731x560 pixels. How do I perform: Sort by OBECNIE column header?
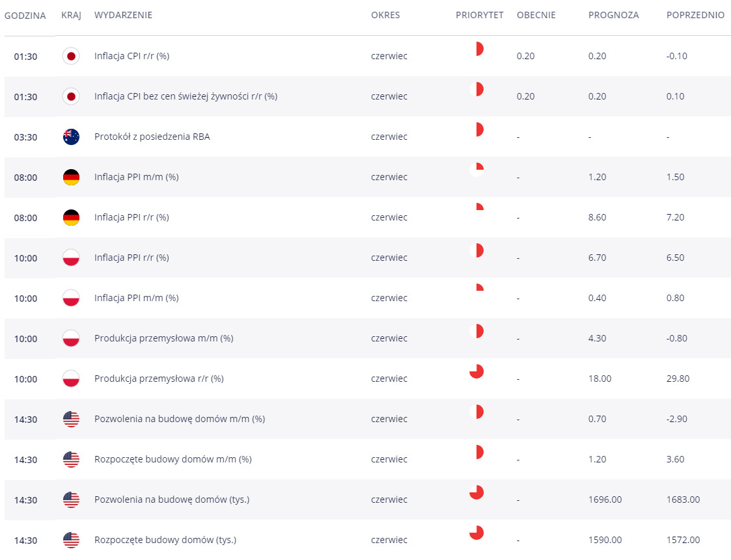(536, 15)
